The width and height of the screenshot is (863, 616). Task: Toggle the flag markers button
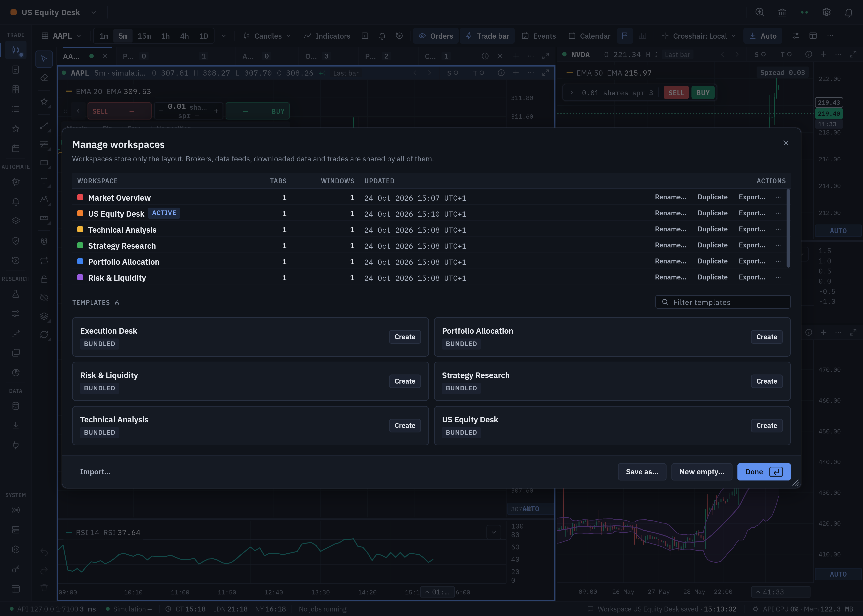(x=624, y=36)
